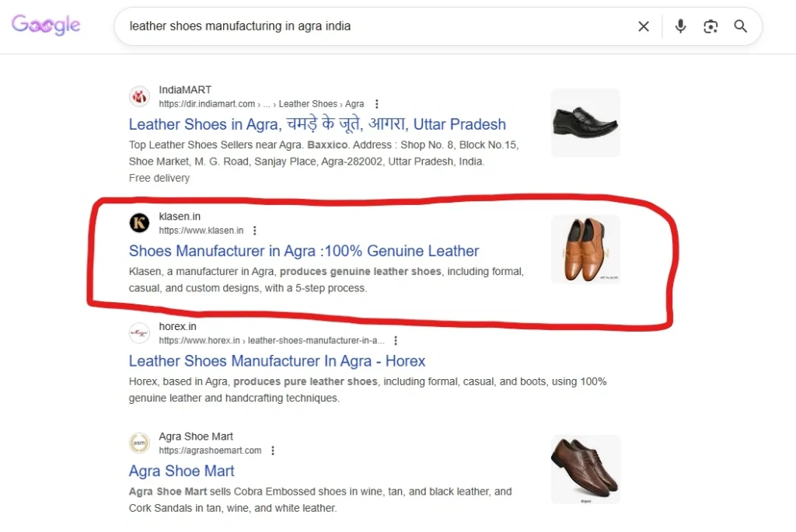
Task: Open the three-dot menu on the Agra Shoe Mart result
Action: pos(273,450)
